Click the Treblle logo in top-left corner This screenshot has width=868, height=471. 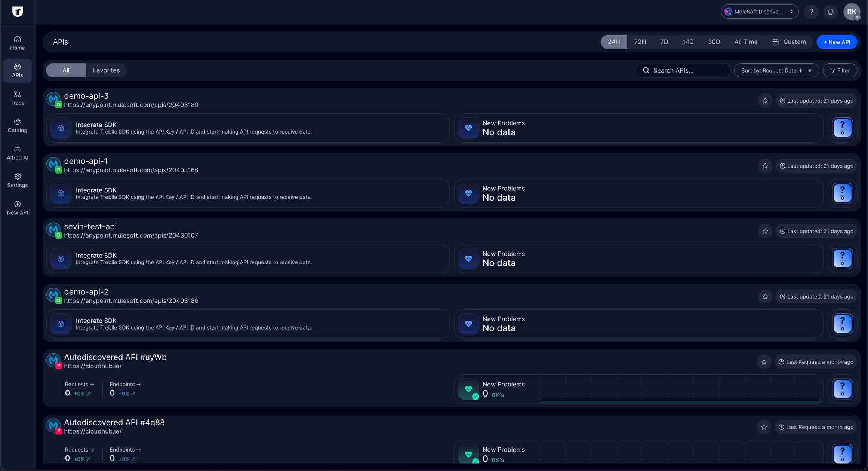[x=18, y=12]
